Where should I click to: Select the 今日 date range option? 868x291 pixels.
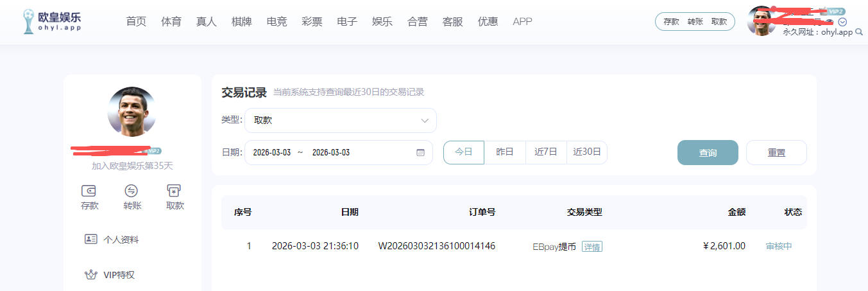(463, 152)
